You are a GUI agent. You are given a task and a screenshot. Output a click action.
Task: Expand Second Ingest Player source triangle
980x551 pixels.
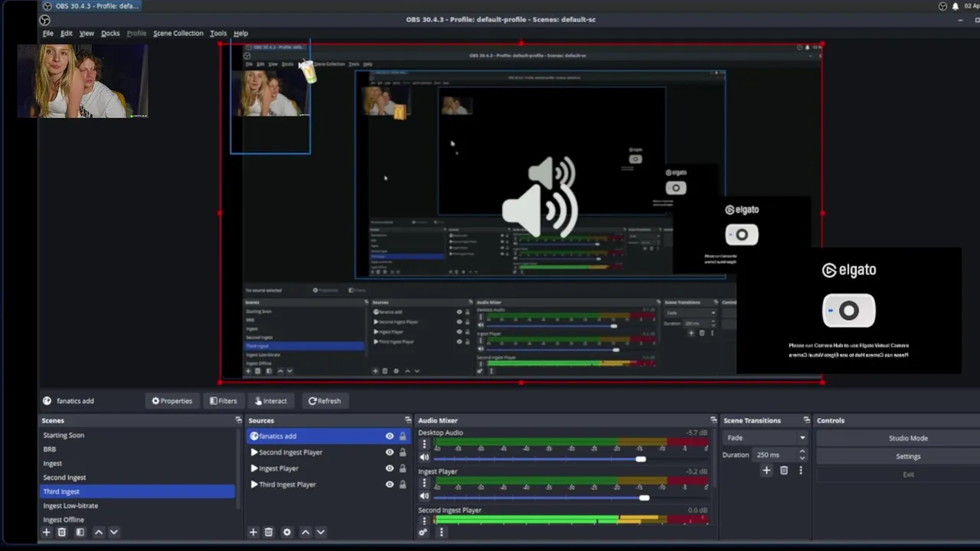pos(254,452)
